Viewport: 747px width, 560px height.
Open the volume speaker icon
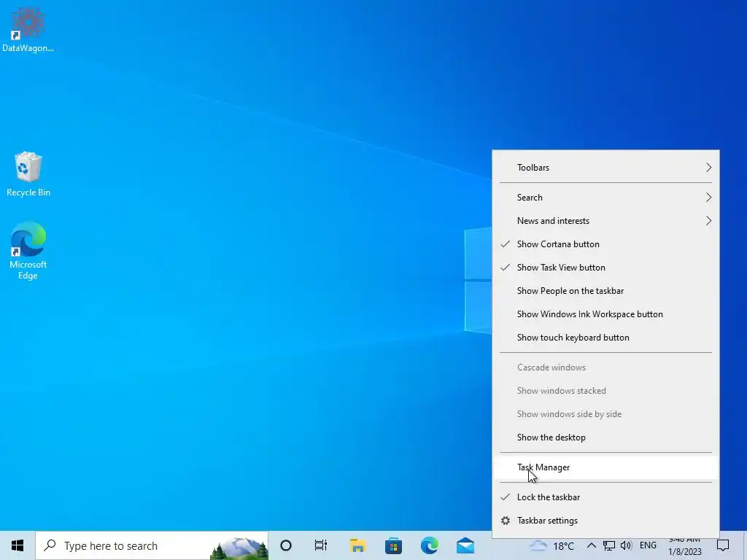point(626,545)
